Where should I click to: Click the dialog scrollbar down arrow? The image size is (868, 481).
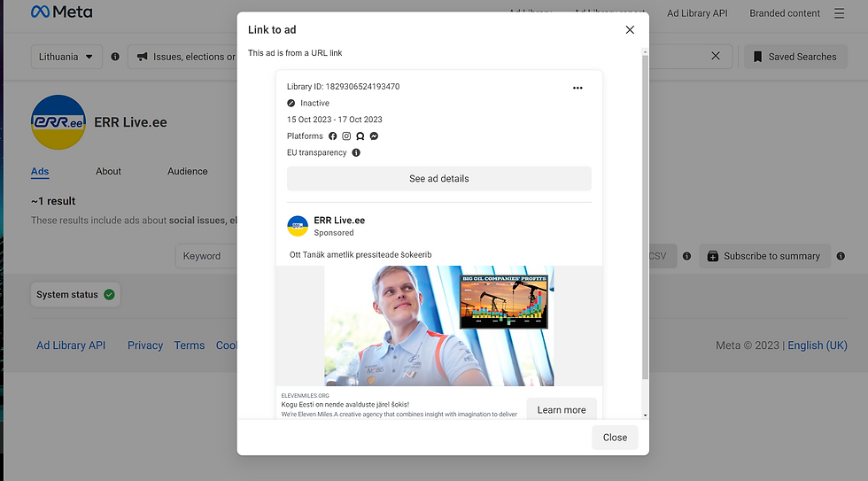pyautogui.click(x=645, y=415)
